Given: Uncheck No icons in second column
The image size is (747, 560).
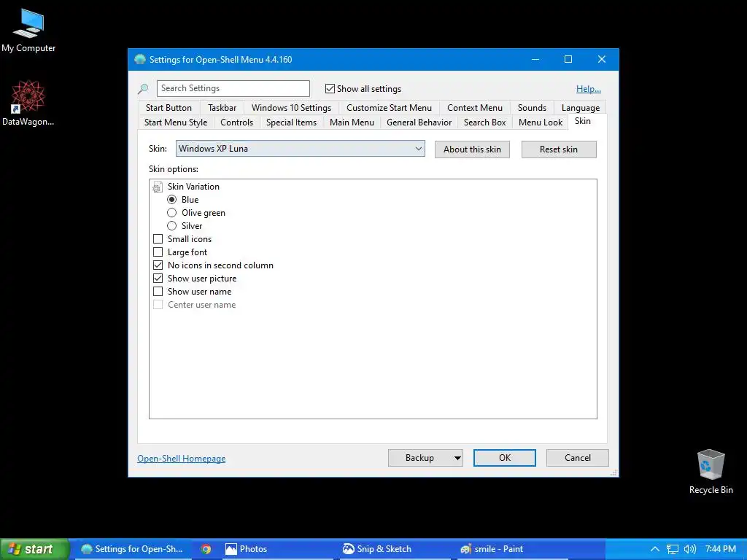Looking at the screenshot, I should coord(158,265).
